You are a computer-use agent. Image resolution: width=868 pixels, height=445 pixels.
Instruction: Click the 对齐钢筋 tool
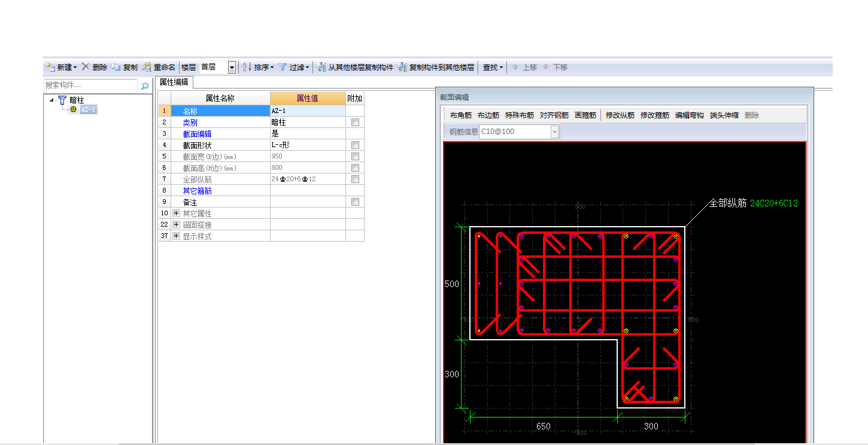(554, 115)
